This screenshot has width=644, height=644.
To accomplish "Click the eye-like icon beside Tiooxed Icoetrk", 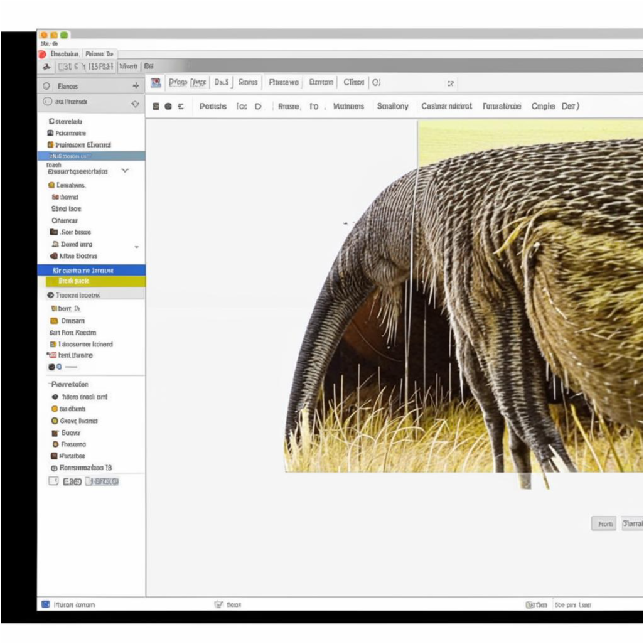I will 50,295.
